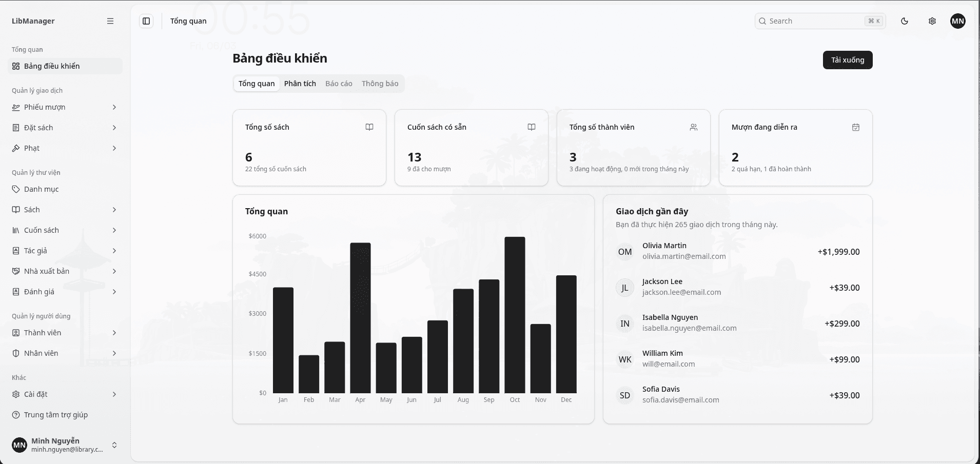Open the MN profile avatar in header
This screenshot has width=980, height=464.
957,21
